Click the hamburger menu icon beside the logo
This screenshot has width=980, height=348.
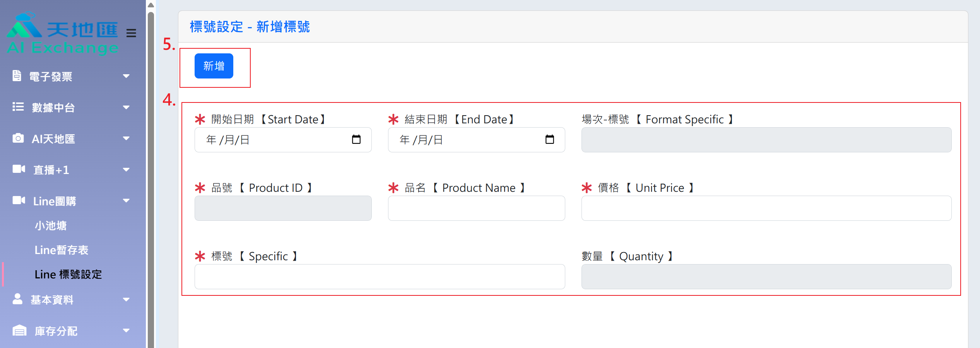pos(131,33)
